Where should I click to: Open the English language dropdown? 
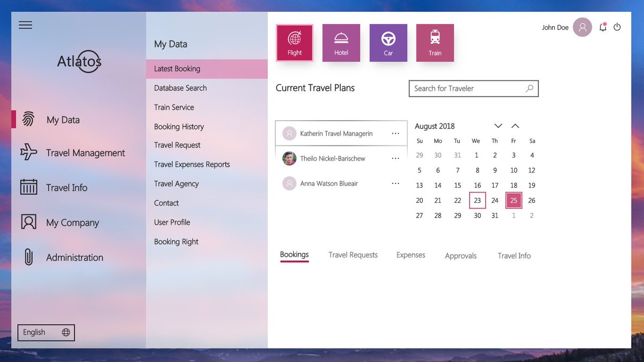pyautogui.click(x=46, y=333)
